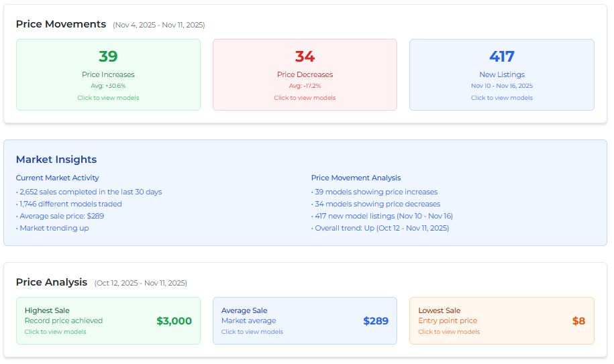Select the $289 value in Average Sale card
The width and height of the screenshot is (614, 364).
tap(376, 321)
